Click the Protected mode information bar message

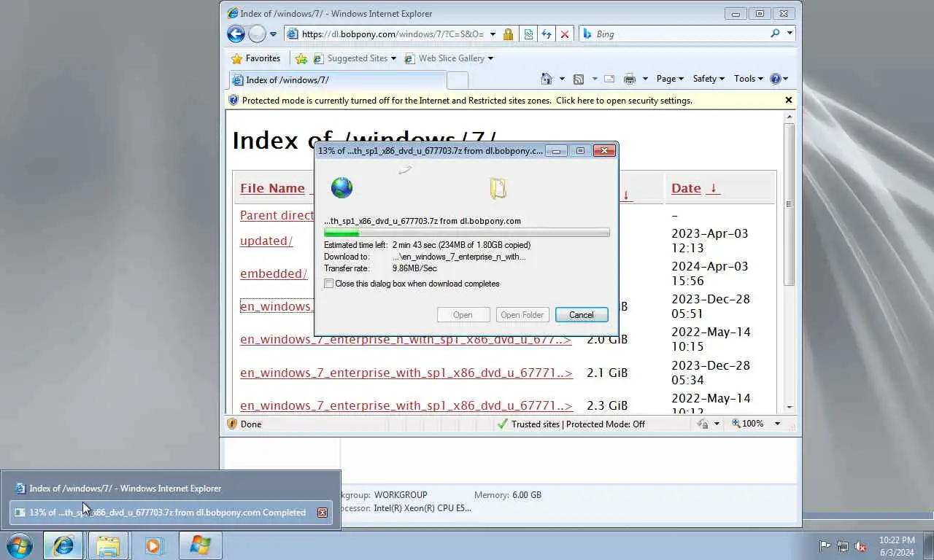click(x=467, y=101)
